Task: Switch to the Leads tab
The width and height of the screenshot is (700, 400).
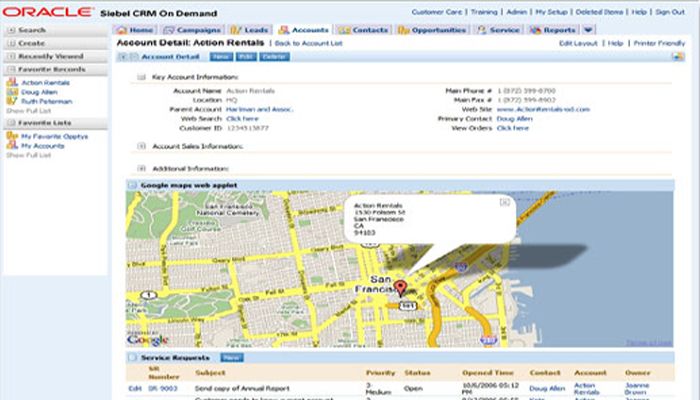Action: coord(250,30)
